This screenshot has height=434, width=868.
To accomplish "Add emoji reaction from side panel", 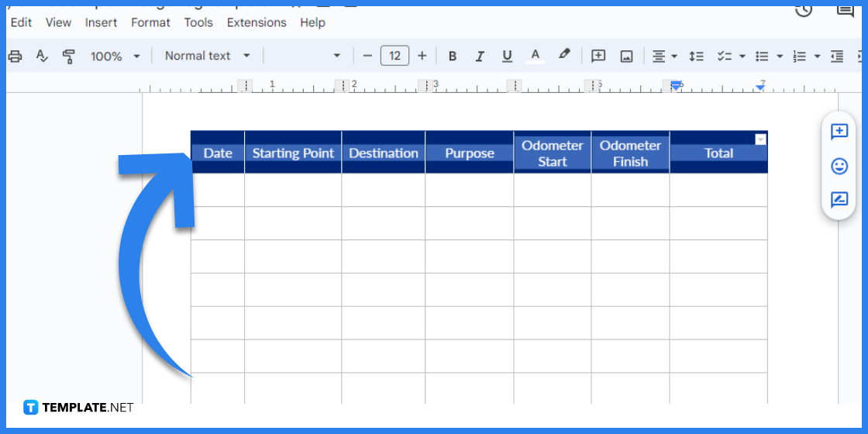I will (x=839, y=166).
